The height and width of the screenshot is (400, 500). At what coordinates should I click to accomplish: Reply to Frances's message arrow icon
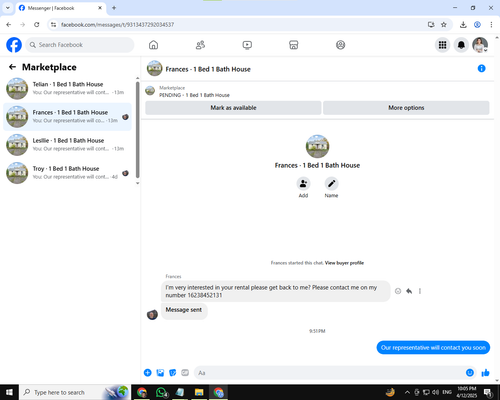[x=409, y=291]
